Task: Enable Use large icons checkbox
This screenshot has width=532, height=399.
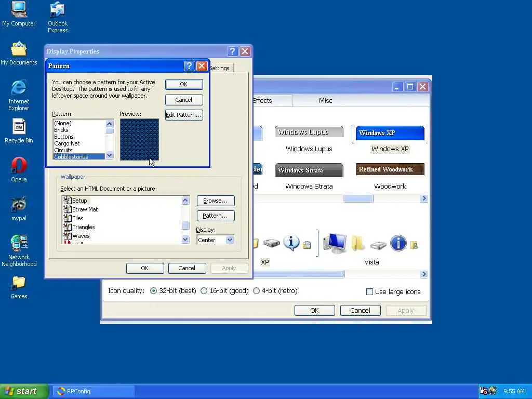Action: click(369, 292)
